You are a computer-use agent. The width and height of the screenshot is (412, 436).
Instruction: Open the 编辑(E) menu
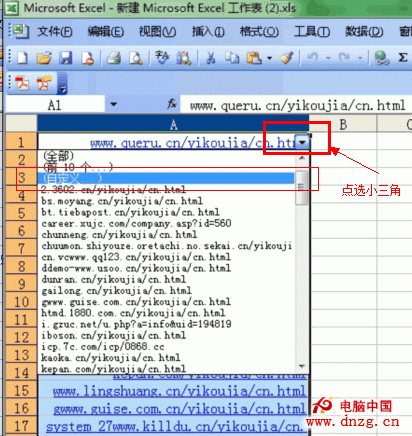point(106,32)
